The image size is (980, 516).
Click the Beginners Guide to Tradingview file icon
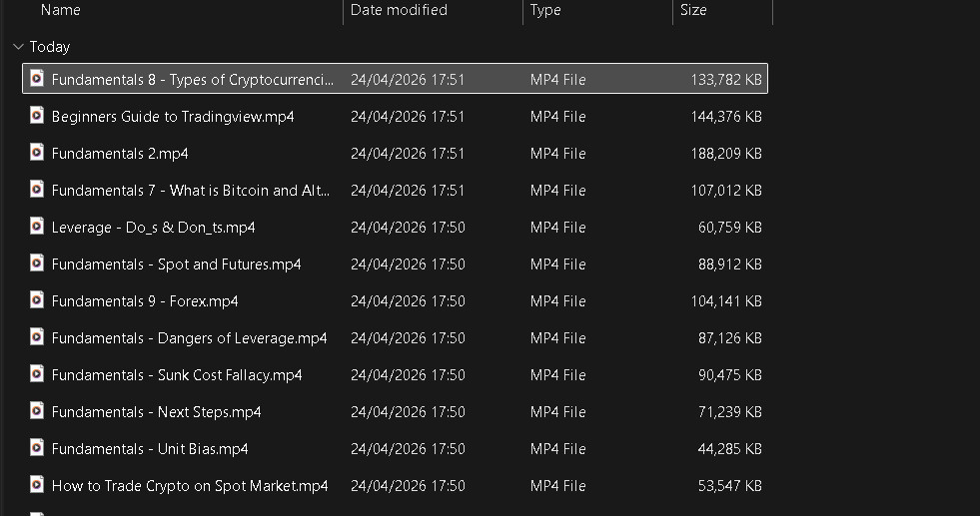[x=37, y=116]
